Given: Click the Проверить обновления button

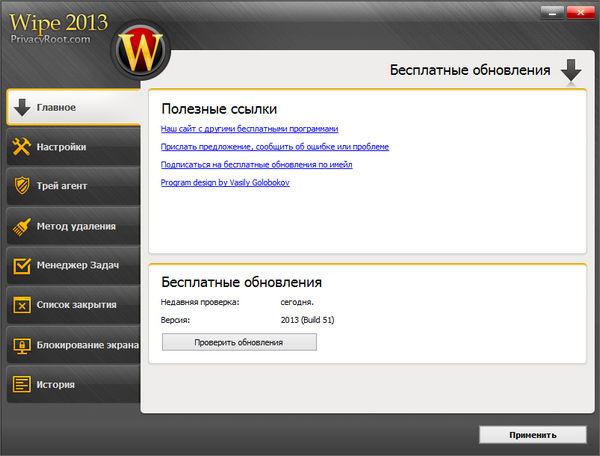Looking at the screenshot, I should (239, 342).
